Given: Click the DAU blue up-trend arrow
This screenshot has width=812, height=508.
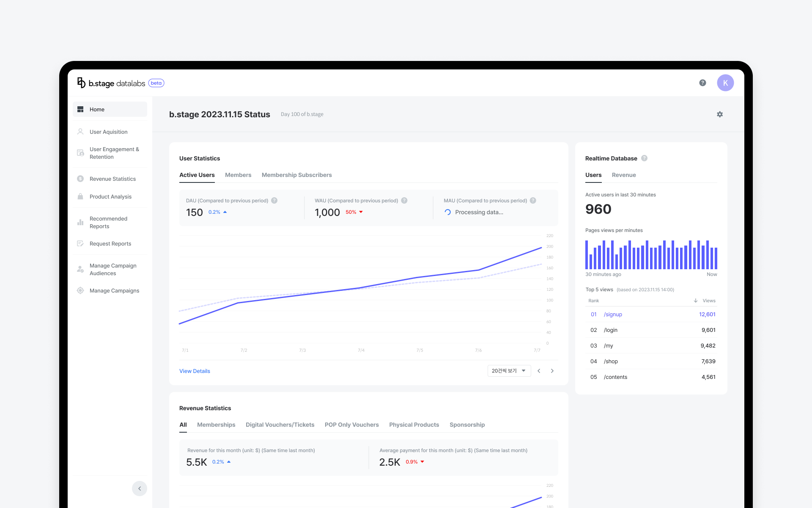Looking at the screenshot, I should pos(225,212).
